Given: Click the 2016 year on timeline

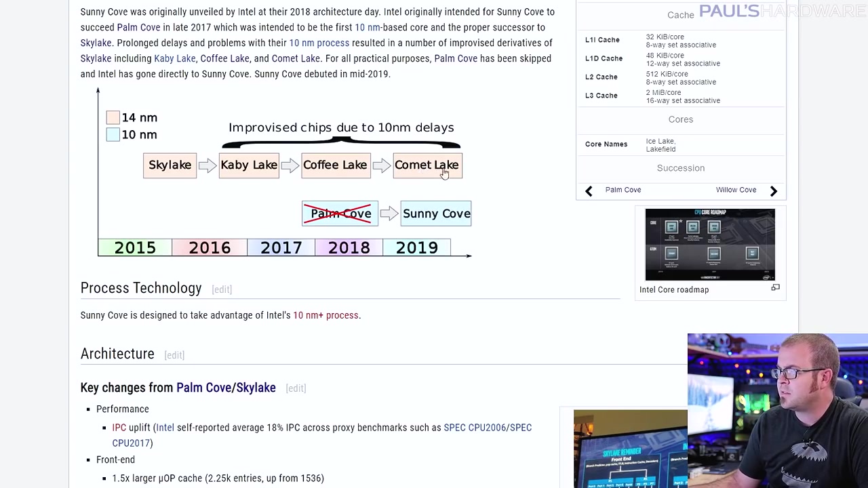Looking at the screenshot, I should (210, 248).
